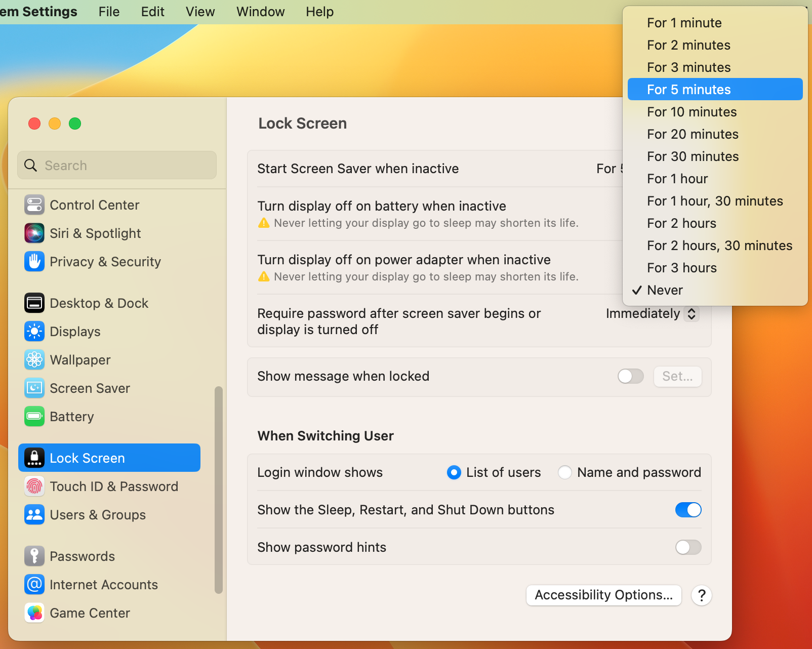
Task: Click Accessibility Options button
Action: (603, 595)
